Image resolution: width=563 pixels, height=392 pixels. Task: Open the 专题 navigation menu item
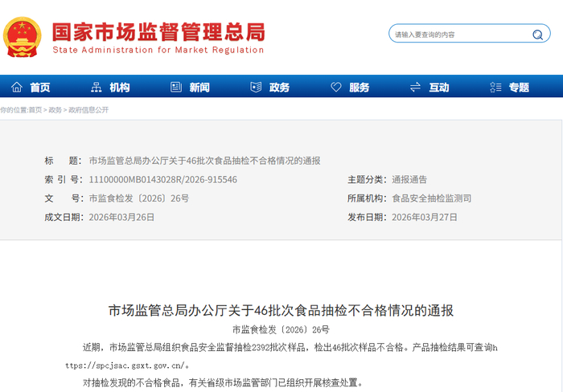[519, 87]
